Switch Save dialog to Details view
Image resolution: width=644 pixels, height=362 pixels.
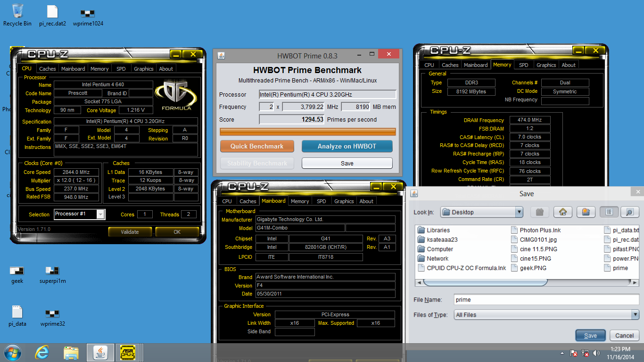(x=630, y=212)
